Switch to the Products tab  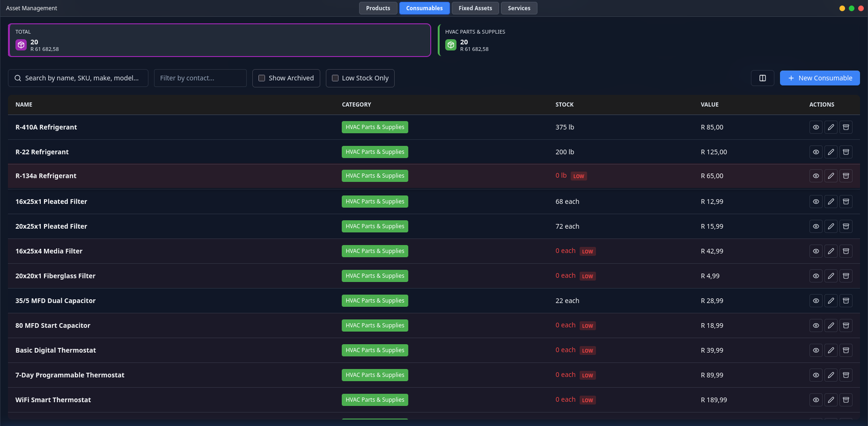click(378, 8)
